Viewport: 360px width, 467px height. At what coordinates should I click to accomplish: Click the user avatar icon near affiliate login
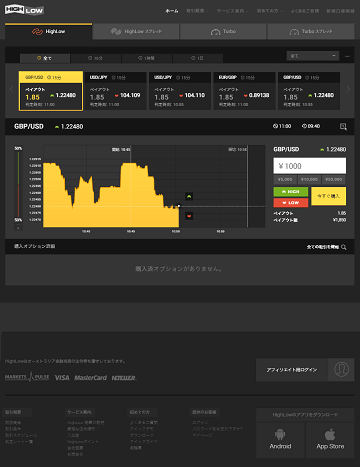tap(341, 370)
